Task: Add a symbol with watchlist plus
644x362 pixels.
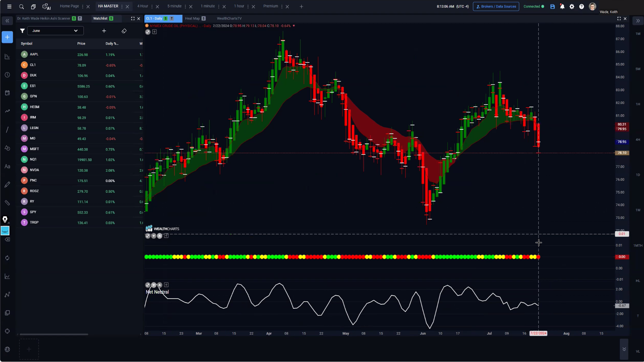Action: point(104,31)
